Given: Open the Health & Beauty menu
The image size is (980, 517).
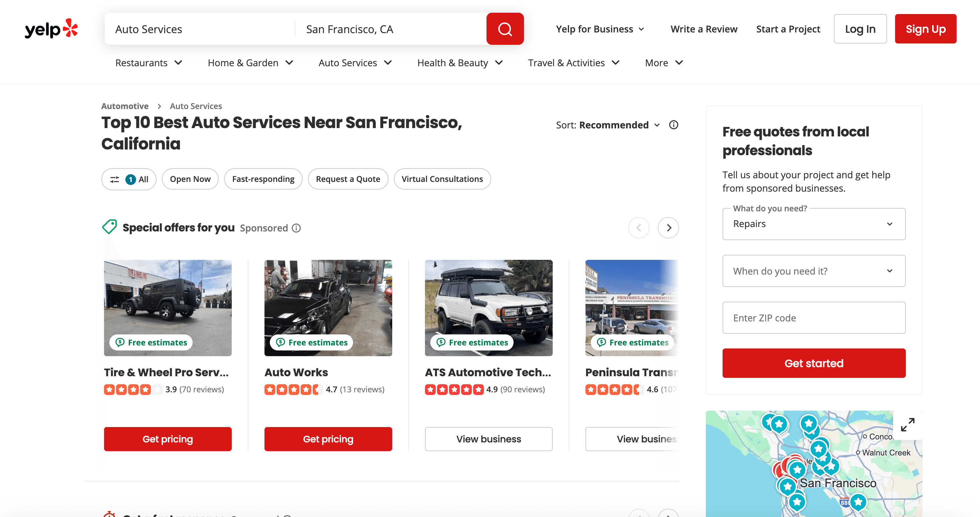Looking at the screenshot, I should click(x=459, y=63).
